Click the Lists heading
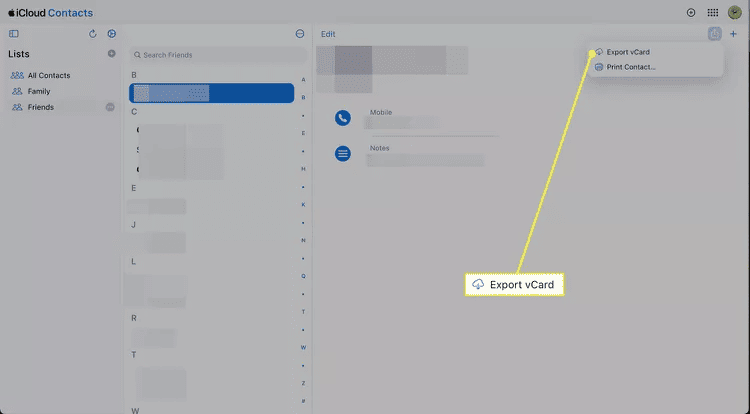The height and width of the screenshot is (414, 750). click(19, 54)
